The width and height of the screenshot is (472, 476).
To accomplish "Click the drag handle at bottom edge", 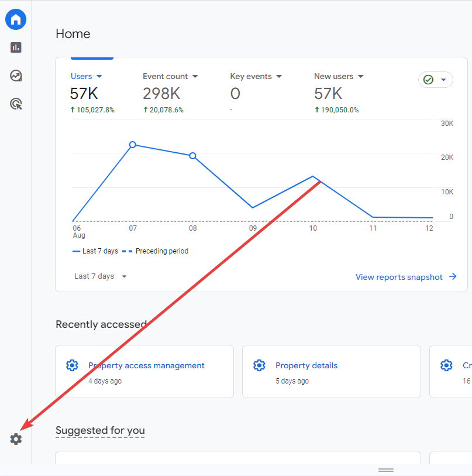I will (385, 470).
